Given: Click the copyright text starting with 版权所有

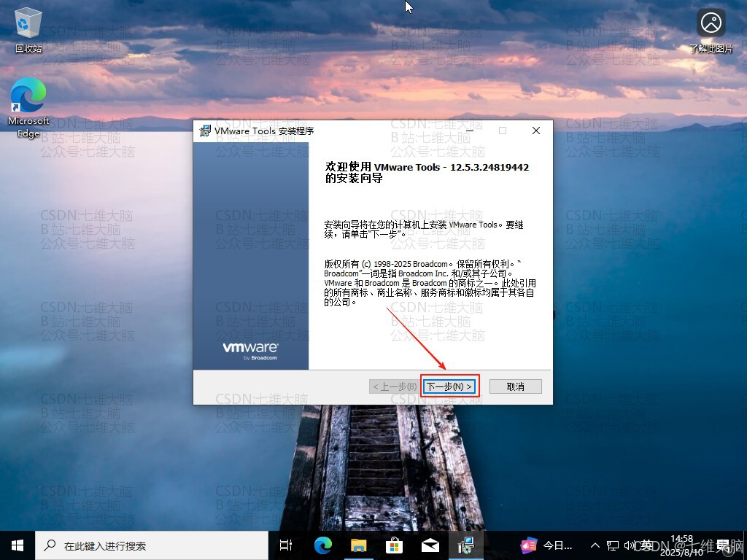Looking at the screenshot, I should coord(430,283).
